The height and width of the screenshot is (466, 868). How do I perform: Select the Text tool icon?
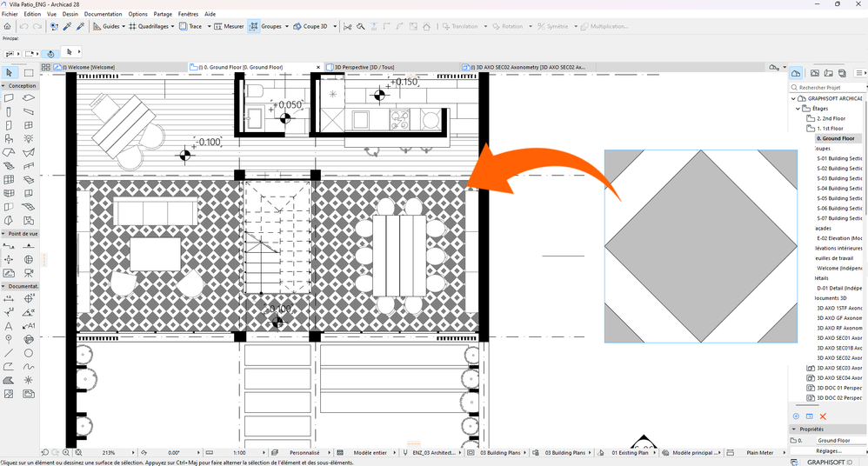pyautogui.click(x=9, y=326)
